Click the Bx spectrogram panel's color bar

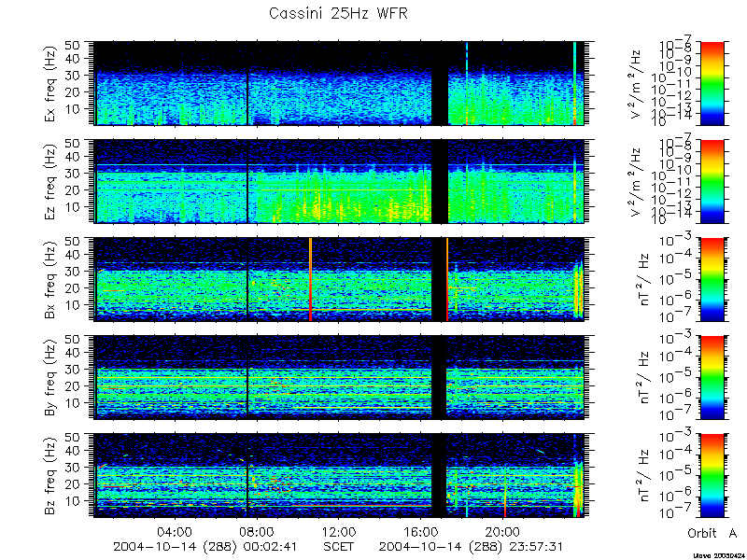pos(712,279)
